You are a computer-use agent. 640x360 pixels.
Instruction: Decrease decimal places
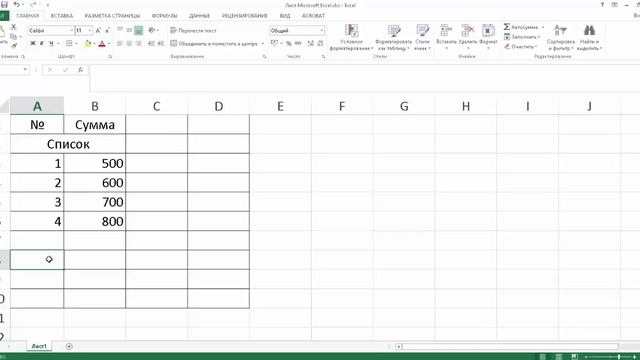320,43
